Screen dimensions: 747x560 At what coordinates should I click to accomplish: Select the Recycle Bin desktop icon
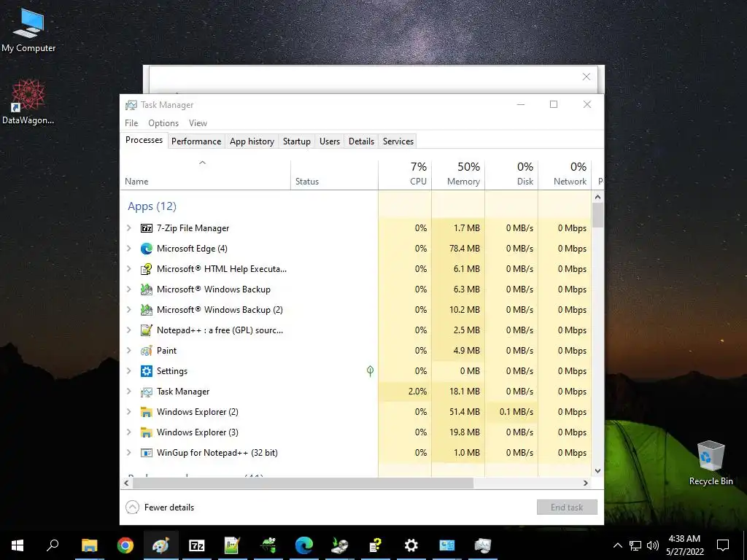point(711,463)
